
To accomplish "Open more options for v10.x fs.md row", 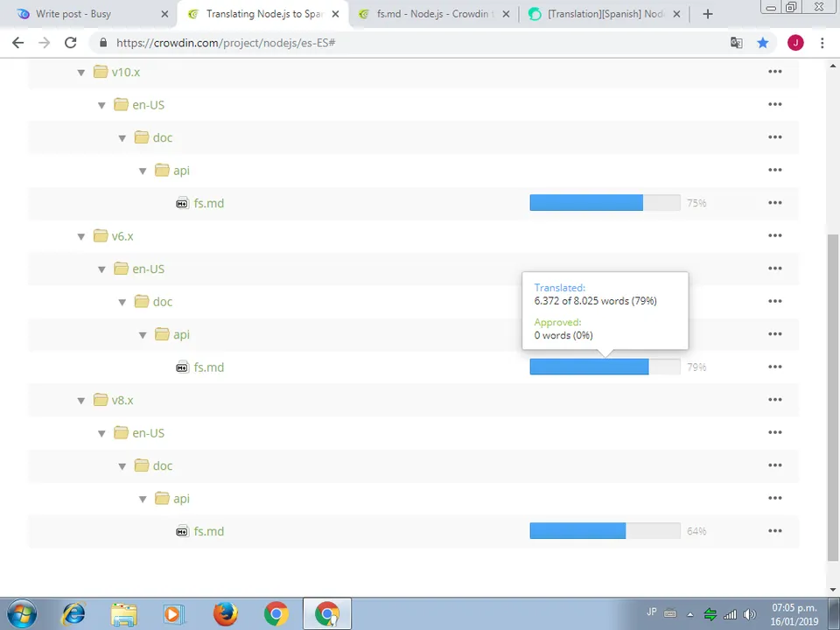I will click(x=775, y=202).
